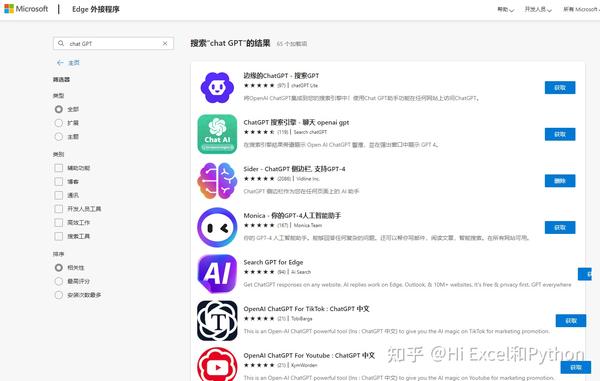
Task: Open the ChatGPT For TikTok icon
Action: 217,321
